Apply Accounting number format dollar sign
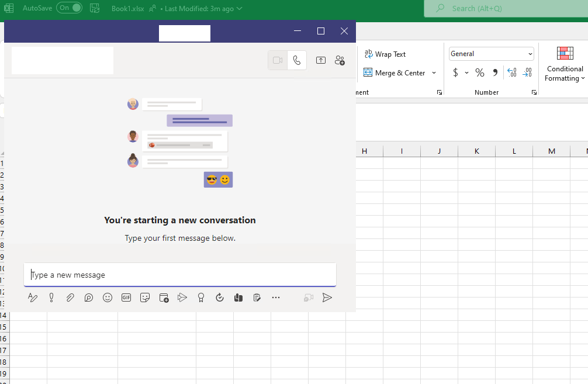 click(x=455, y=72)
